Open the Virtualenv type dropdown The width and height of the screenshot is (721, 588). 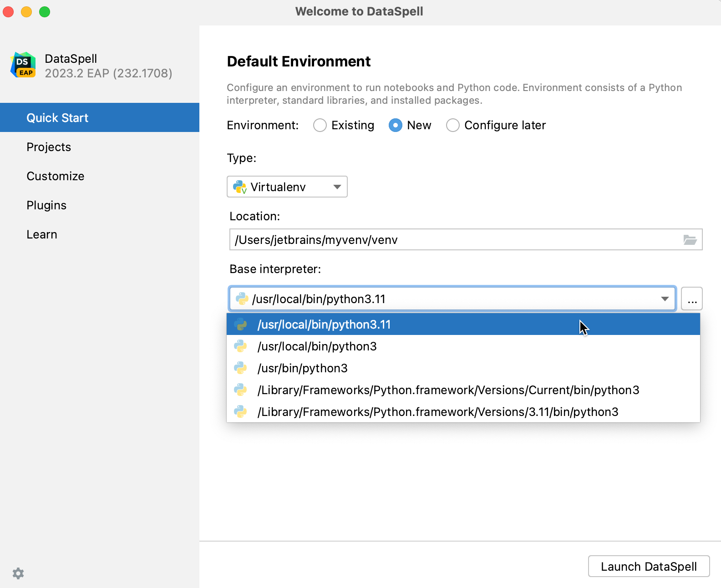[287, 187]
